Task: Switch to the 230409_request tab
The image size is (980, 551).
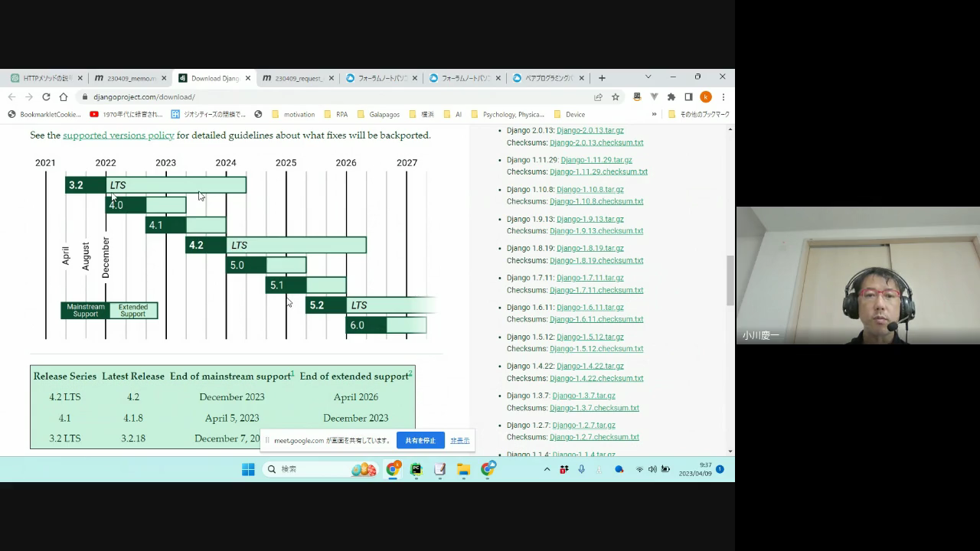Action: click(x=298, y=78)
